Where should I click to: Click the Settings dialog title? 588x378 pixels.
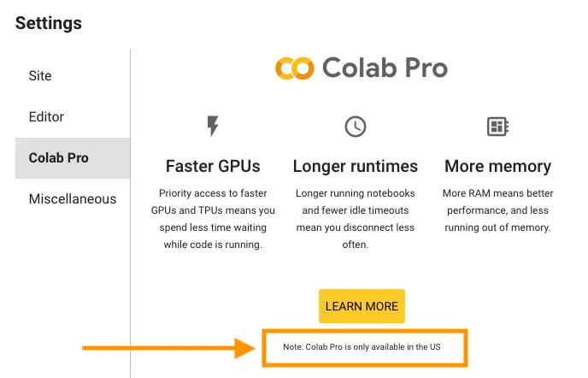click(49, 23)
